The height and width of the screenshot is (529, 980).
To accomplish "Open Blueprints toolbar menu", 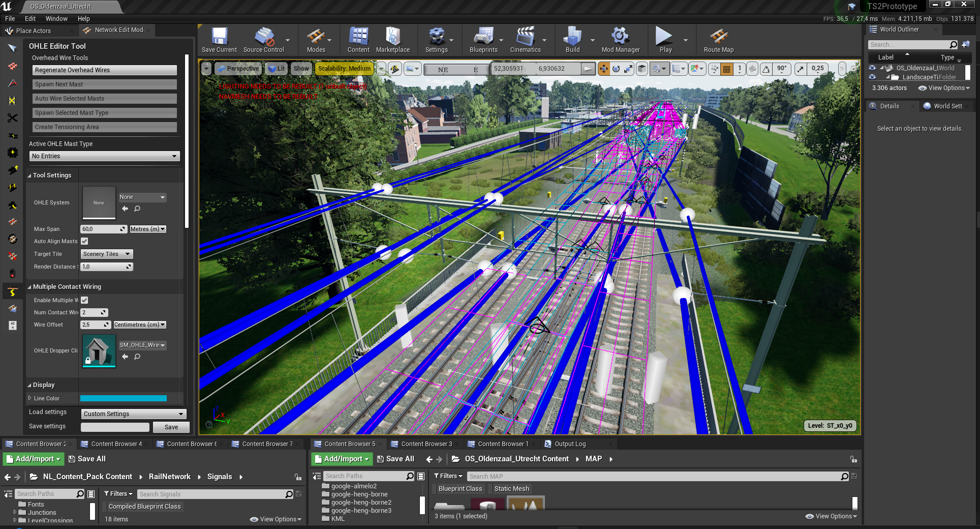I will click(x=483, y=40).
